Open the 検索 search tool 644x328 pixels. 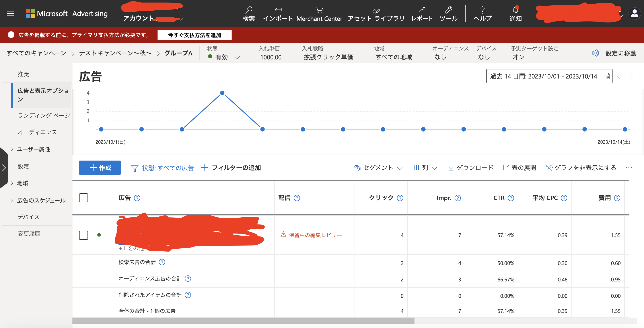249,14
